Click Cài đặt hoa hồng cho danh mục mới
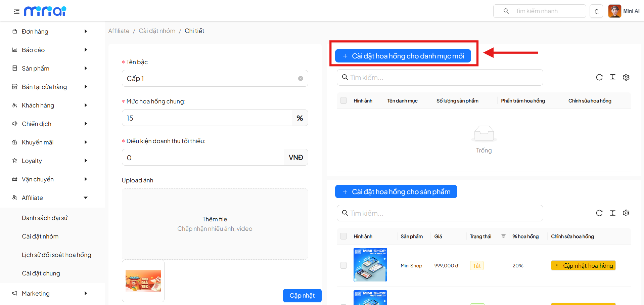The height and width of the screenshot is (305, 644). pyautogui.click(x=403, y=56)
